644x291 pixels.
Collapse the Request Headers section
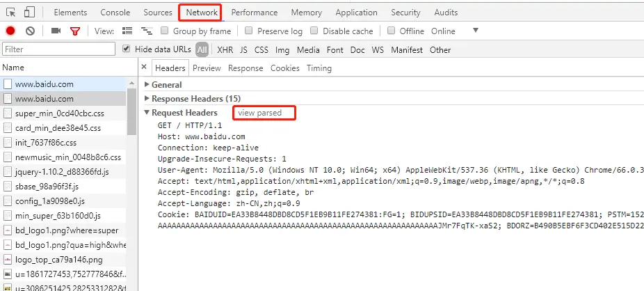[x=147, y=113]
